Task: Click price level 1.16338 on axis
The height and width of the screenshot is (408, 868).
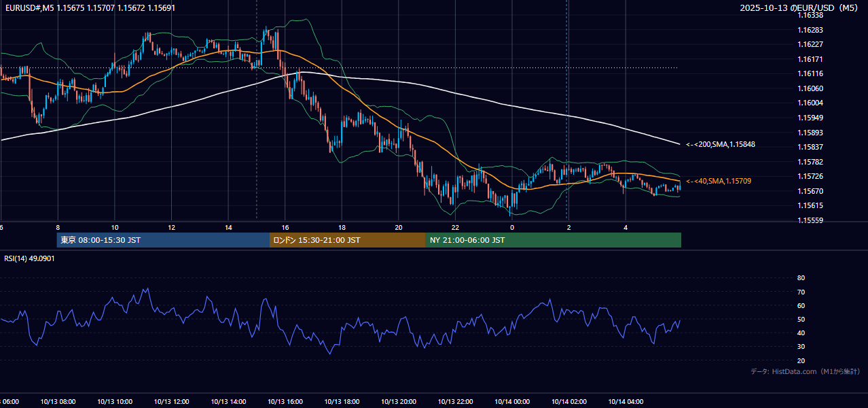Action: tap(810, 15)
